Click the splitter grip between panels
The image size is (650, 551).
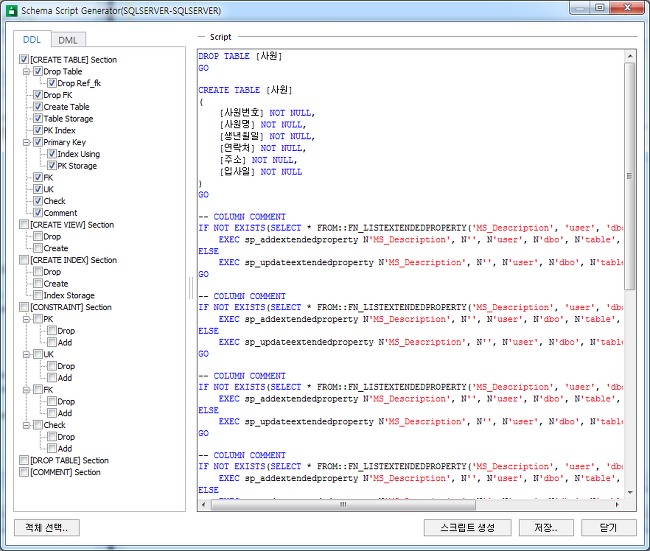pos(191,288)
